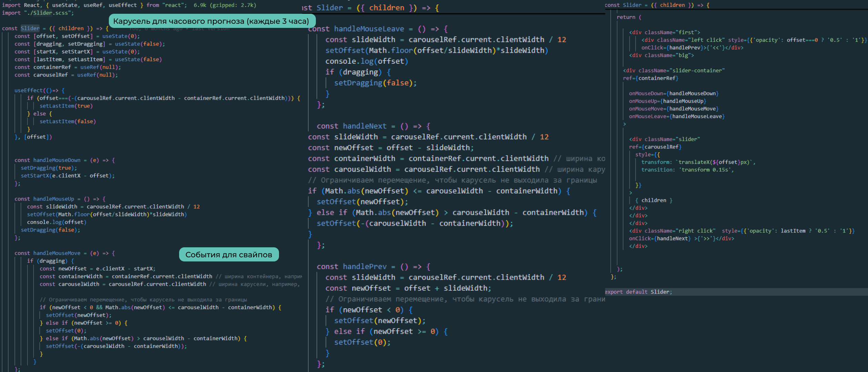Click the '{ children }' JSX expression
This screenshot has width=868, height=372.
coord(654,200)
